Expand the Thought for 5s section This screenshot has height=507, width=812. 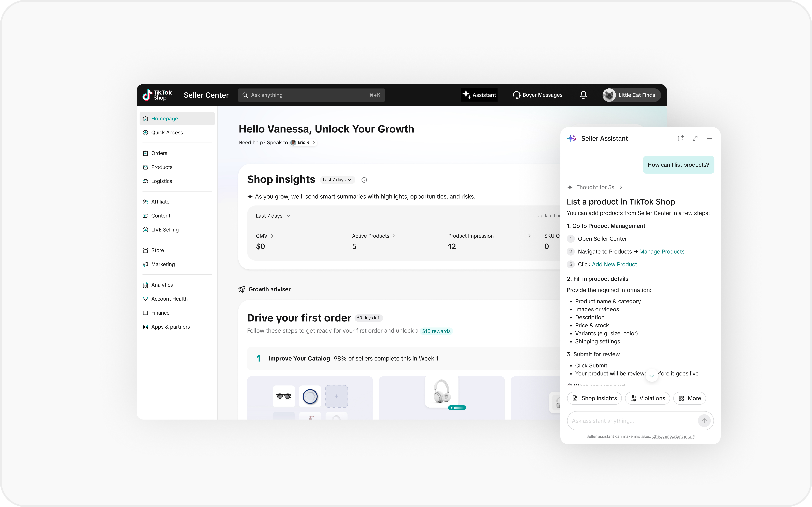595,187
